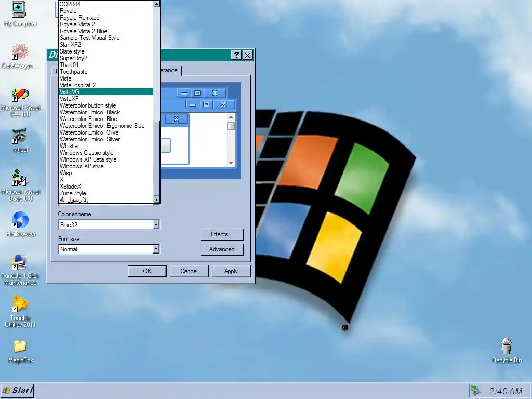The height and width of the screenshot is (399, 532).
Task: Open the MagicBox folder icon
Action: coord(20,352)
